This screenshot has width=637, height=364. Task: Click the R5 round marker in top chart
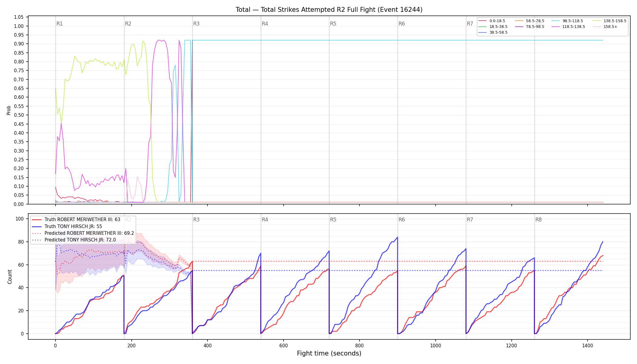click(333, 24)
